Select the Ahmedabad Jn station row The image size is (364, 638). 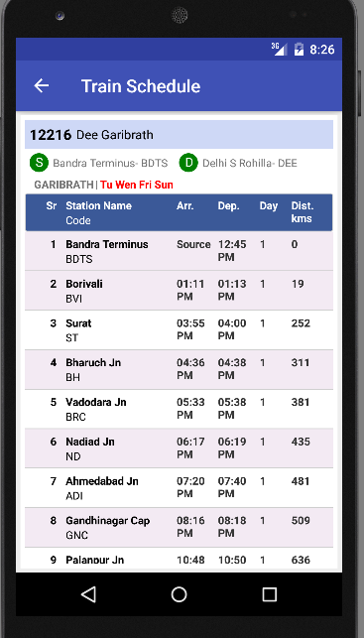pos(178,488)
